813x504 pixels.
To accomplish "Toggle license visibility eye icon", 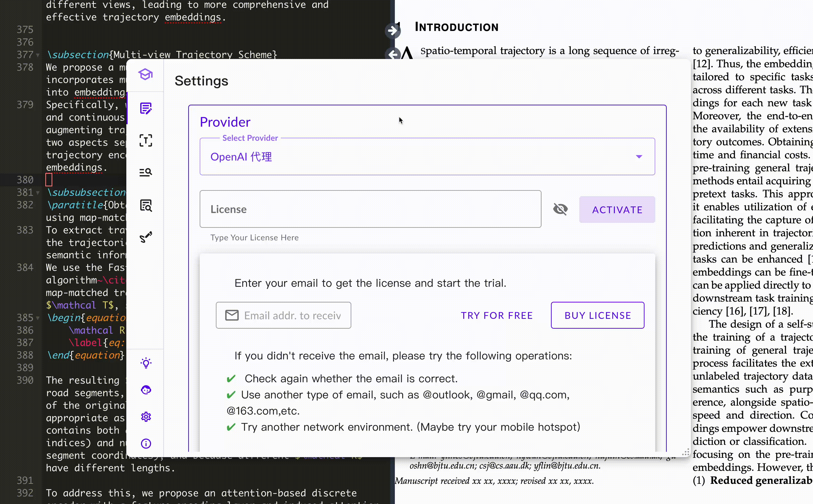I will (560, 209).
